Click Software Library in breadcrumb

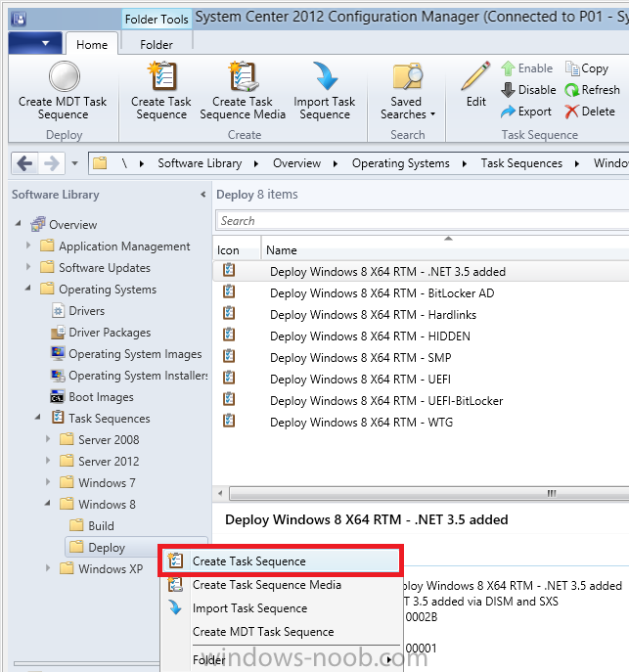200,163
